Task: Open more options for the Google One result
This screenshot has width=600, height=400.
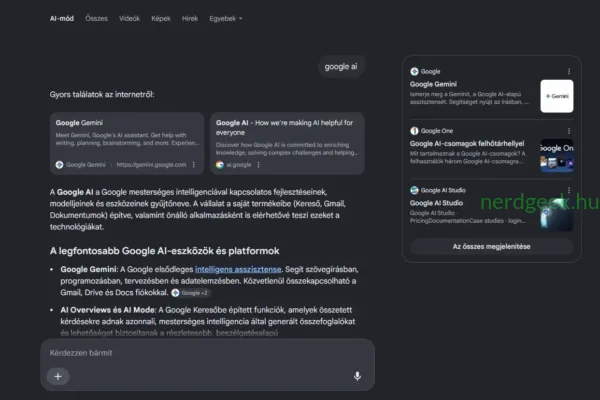Action: (x=569, y=131)
